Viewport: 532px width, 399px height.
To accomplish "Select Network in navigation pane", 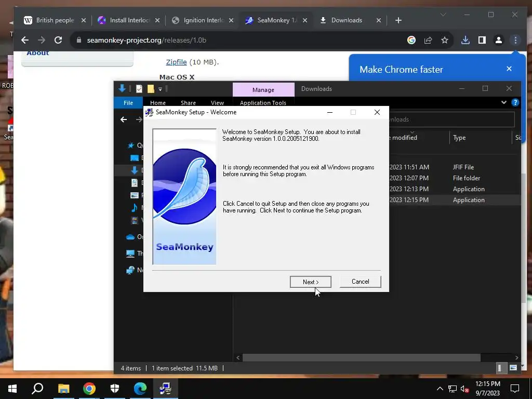I will coord(130,270).
